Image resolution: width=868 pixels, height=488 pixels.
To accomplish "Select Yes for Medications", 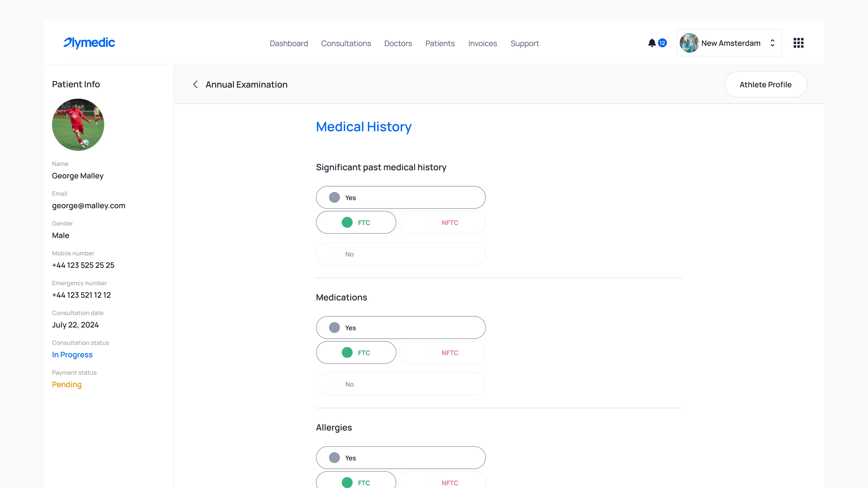I will [x=401, y=327].
